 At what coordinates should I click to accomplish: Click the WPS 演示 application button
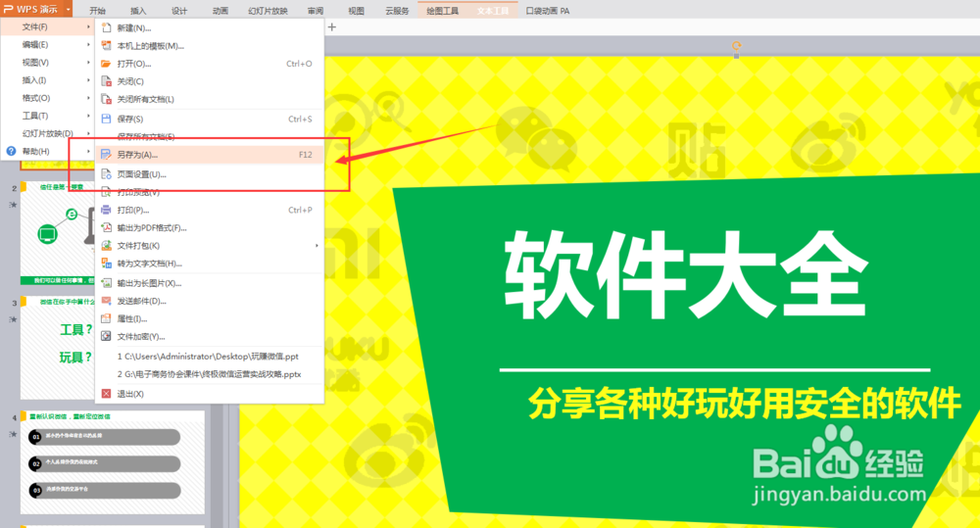pos(31,10)
